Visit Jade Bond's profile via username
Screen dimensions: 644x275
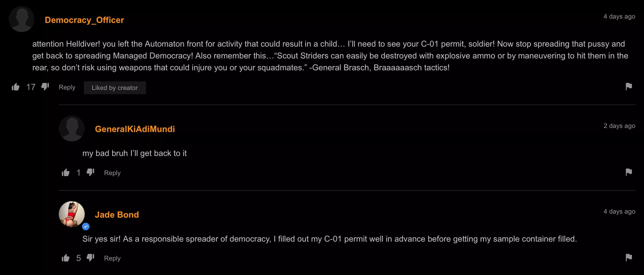117,215
